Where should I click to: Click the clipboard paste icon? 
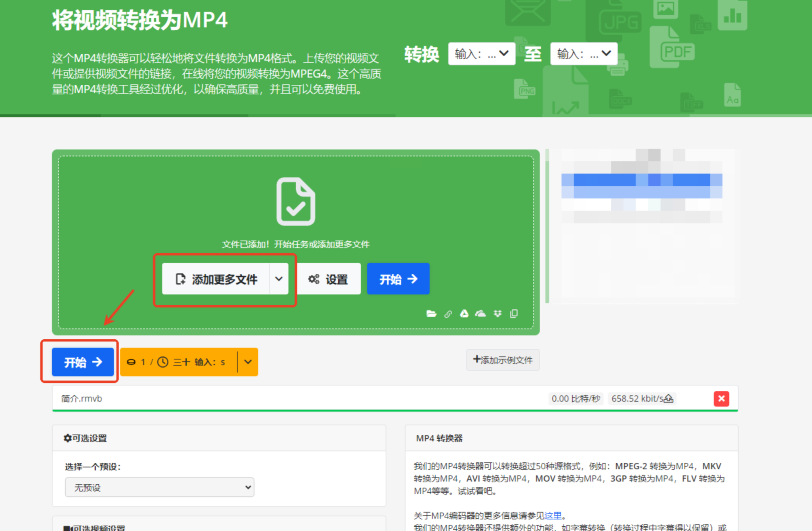pos(514,314)
